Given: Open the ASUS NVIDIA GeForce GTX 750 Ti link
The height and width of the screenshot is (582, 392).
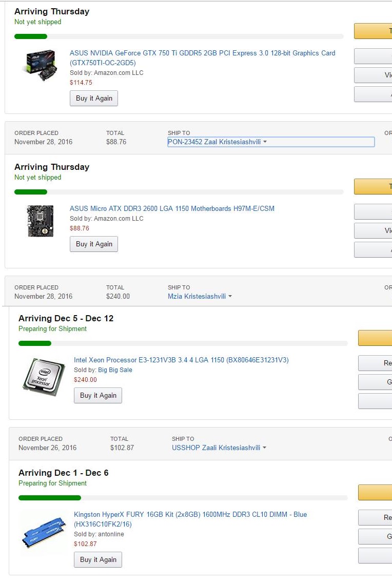Looking at the screenshot, I should (x=202, y=58).
